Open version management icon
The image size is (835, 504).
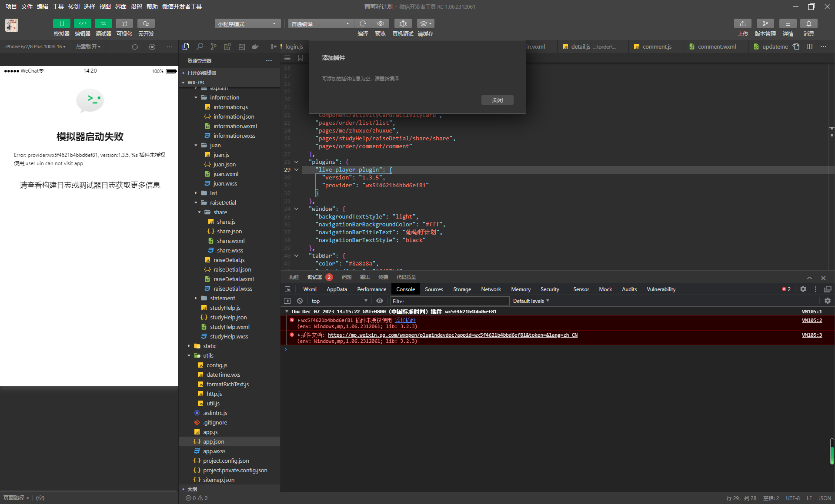pyautogui.click(x=765, y=23)
